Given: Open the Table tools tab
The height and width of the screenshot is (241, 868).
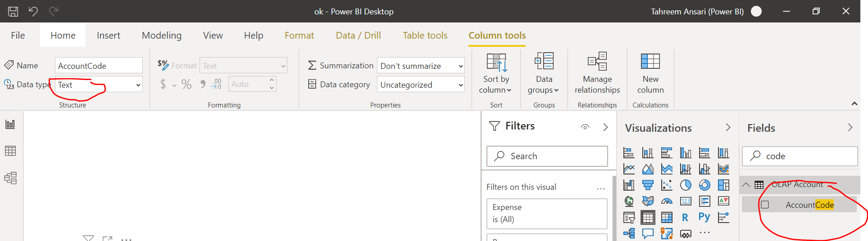Looking at the screenshot, I should tap(425, 35).
